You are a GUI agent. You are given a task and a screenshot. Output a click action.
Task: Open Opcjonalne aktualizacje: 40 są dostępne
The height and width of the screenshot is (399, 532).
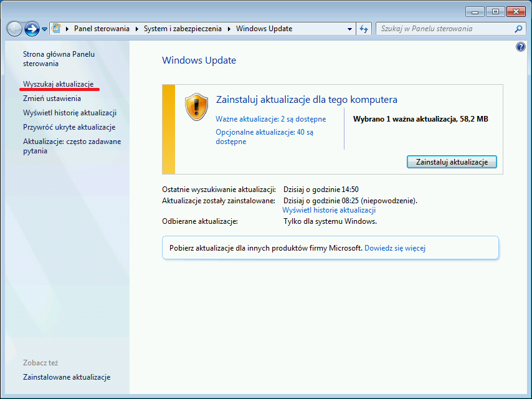[264, 137]
